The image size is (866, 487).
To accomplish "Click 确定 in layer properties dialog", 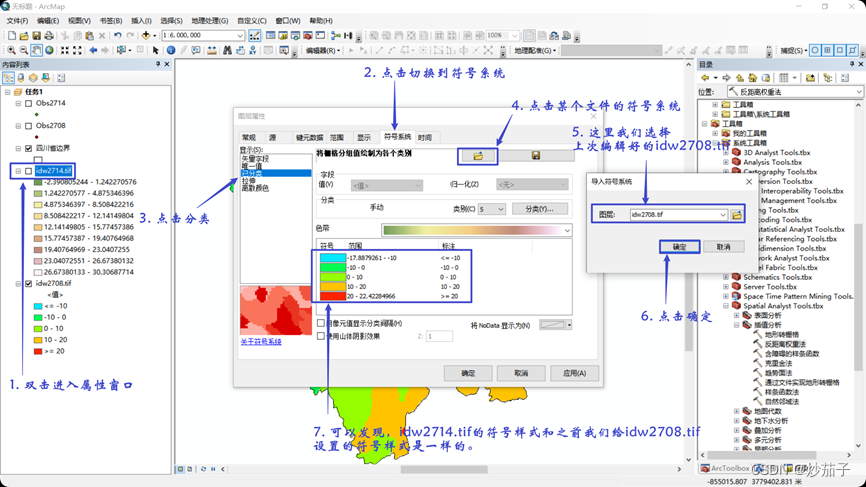I will point(468,373).
